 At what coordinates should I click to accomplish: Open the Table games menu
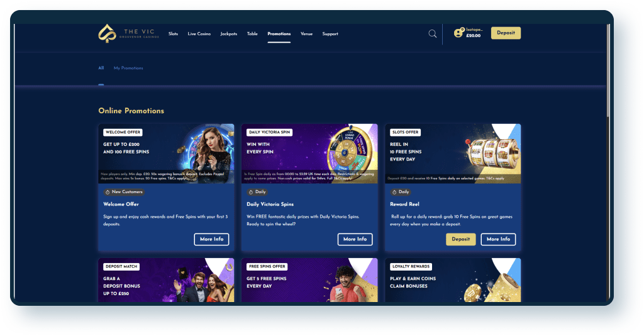(x=252, y=34)
